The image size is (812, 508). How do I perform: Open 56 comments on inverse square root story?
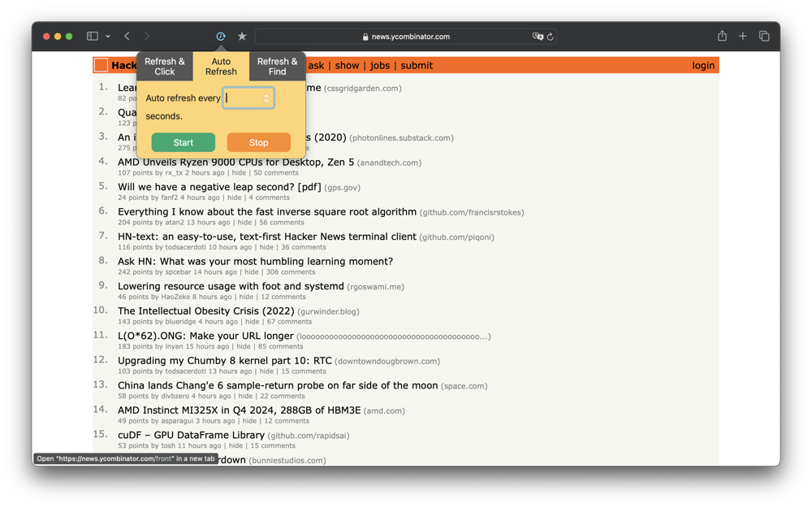click(282, 223)
